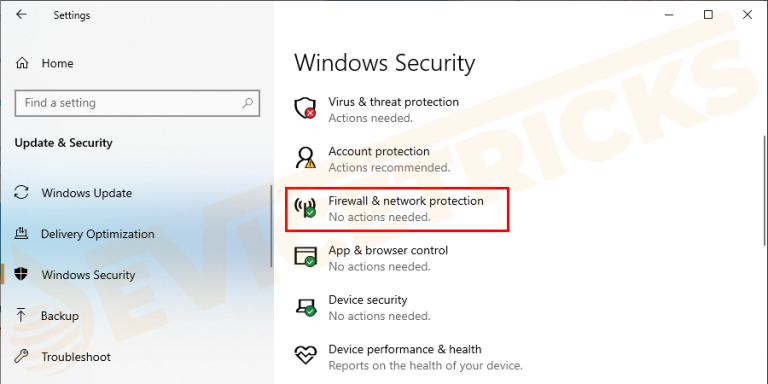This screenshot has width=768, height=384.
Task: Click the Virus & threat protection shield icon
Action: [305, 108]
